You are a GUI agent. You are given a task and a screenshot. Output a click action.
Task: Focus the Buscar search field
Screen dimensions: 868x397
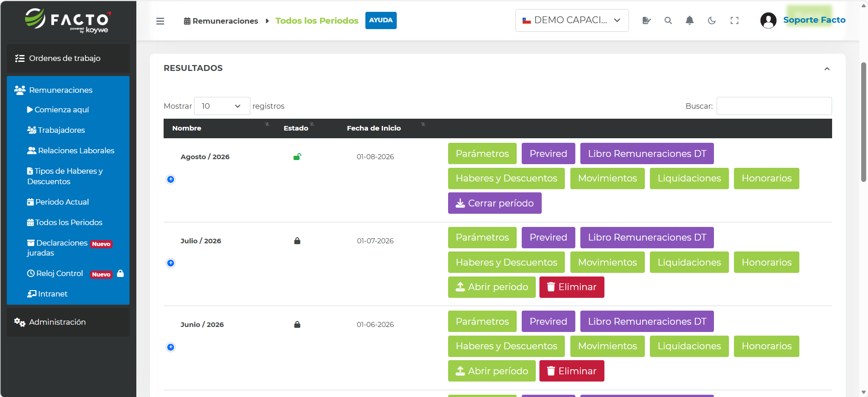coord(774,106)
